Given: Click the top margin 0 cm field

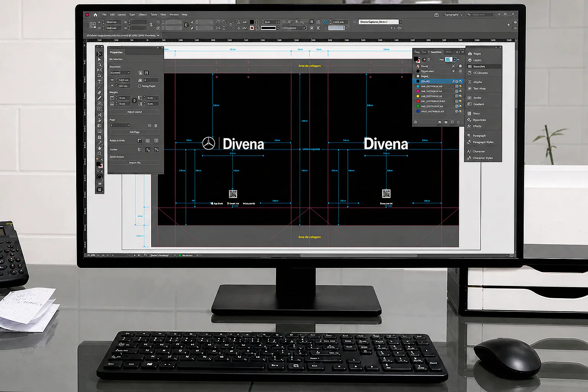Looking at the screenshot, I should point(125,98).
